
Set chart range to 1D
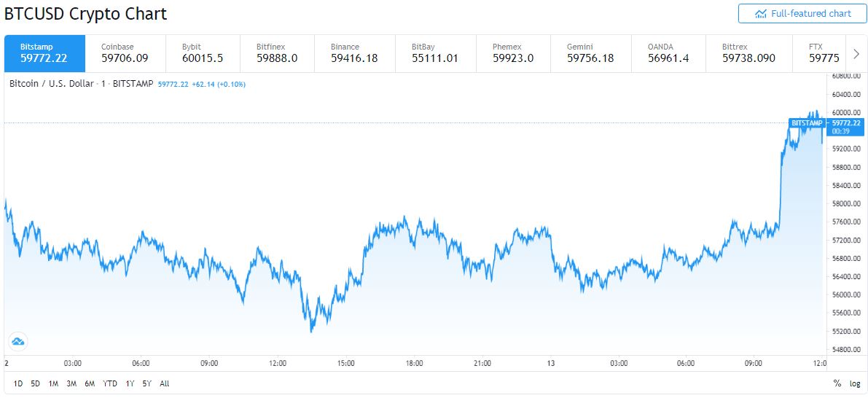pyautogui.click(x=18, y=383)
